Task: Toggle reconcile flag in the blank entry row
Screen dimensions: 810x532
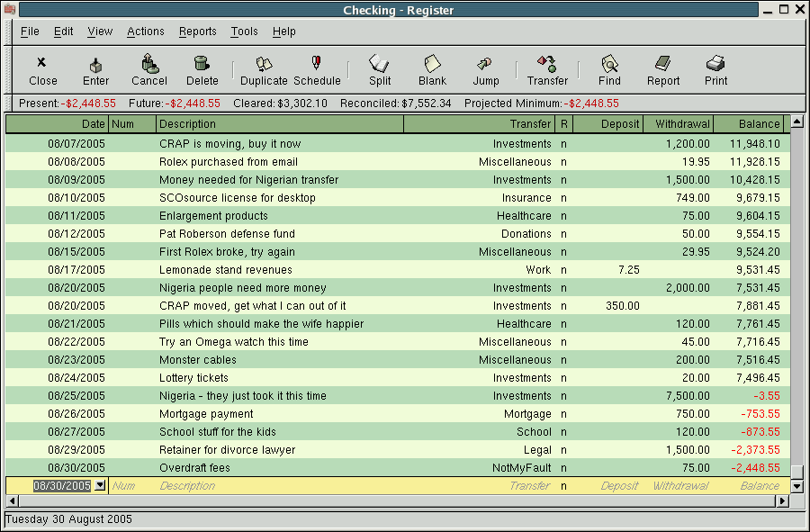Action: tap(564, 486)
